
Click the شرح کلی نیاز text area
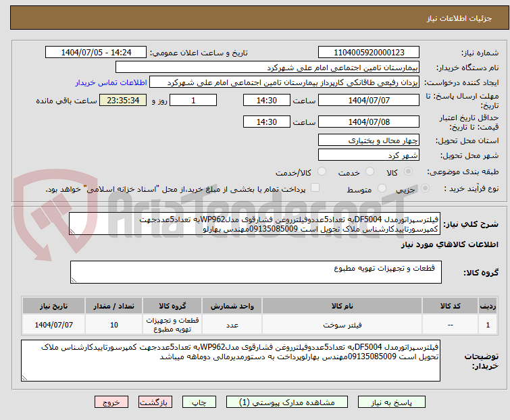coord(255,224)
